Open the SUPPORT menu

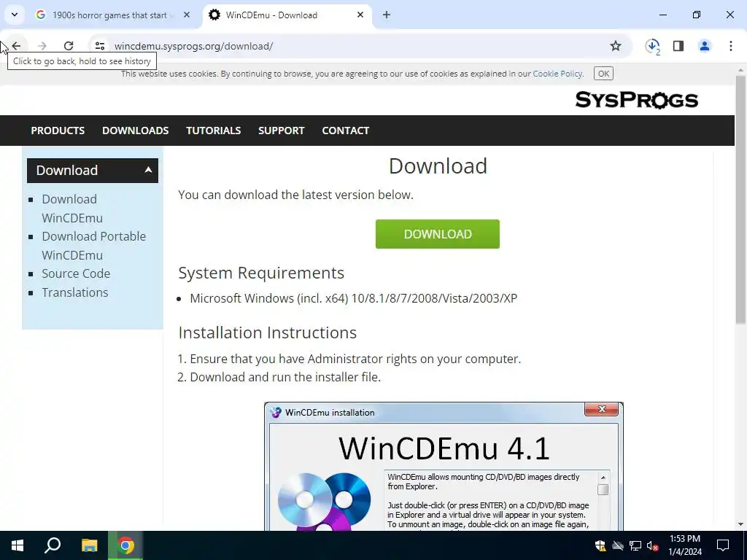[x=281, y=131]
